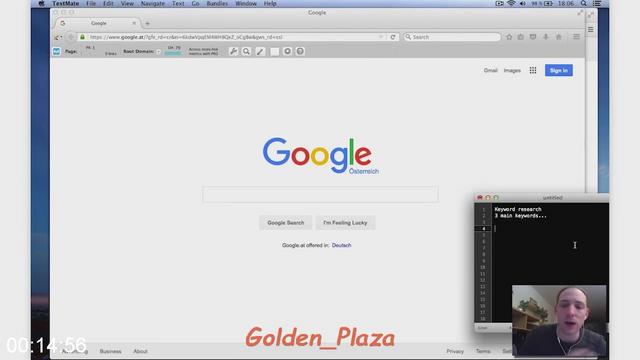The height and width of the screenshot is (360, 640).
Task: Open the Edit menu
Action: click(x=108, y=3)
